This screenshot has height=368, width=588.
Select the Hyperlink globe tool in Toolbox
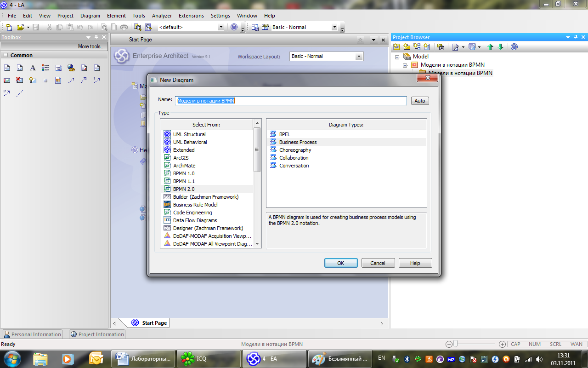(71, 68)
